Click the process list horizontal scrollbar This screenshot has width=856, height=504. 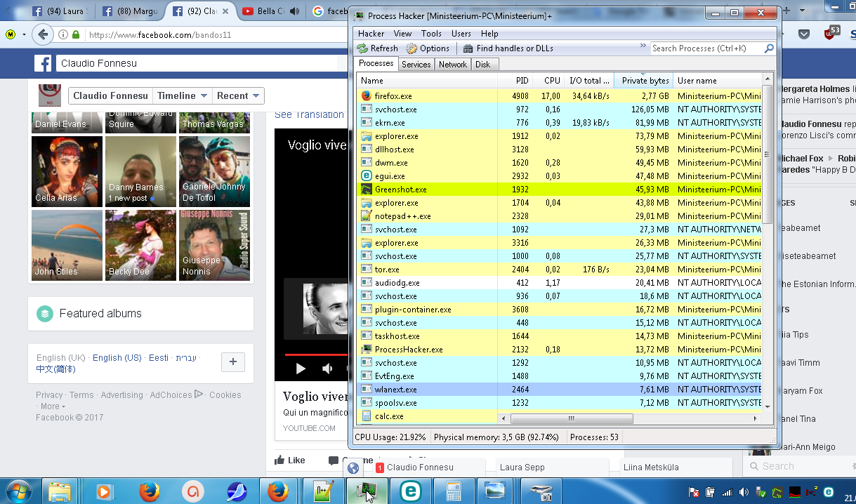pos(572,418)
